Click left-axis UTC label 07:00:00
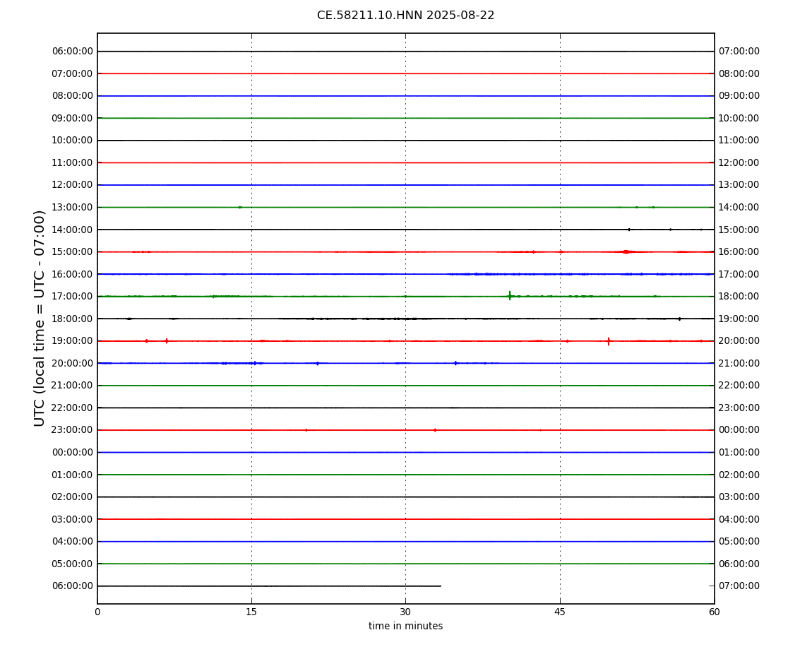This screenshot has height=671, width=812. point(72,73)
